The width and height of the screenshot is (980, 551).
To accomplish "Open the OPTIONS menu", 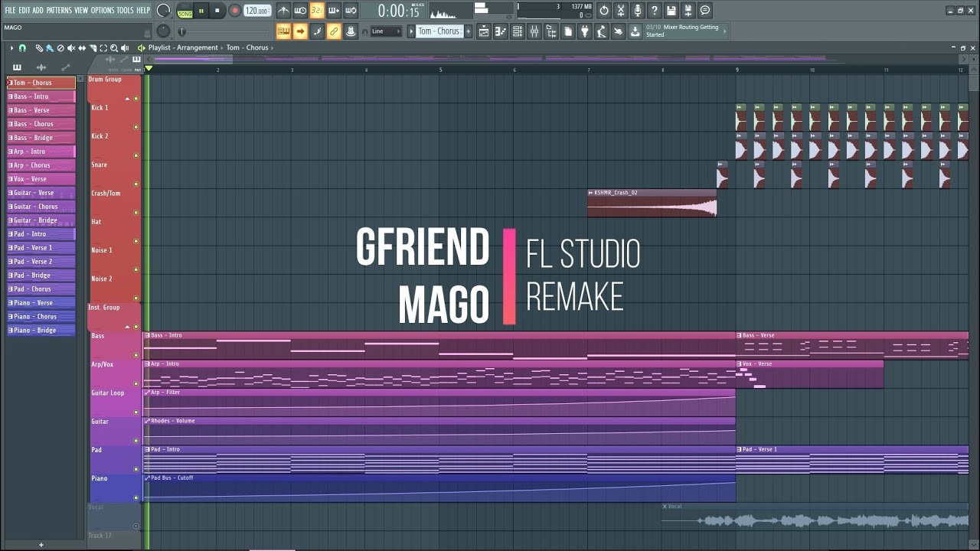I will tap(103, 10).
